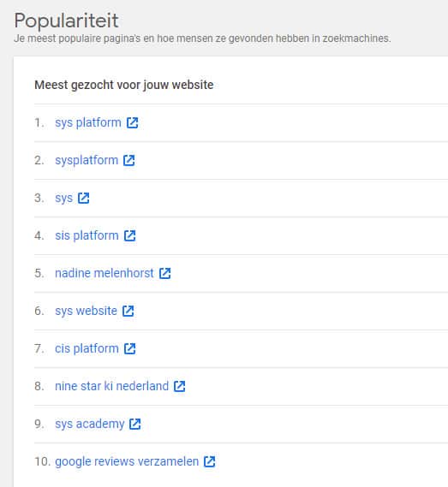Image resolution: width=448 pixels, height=487 pixels.
Task: Click the sys website query link
Action: coord(86,312)
